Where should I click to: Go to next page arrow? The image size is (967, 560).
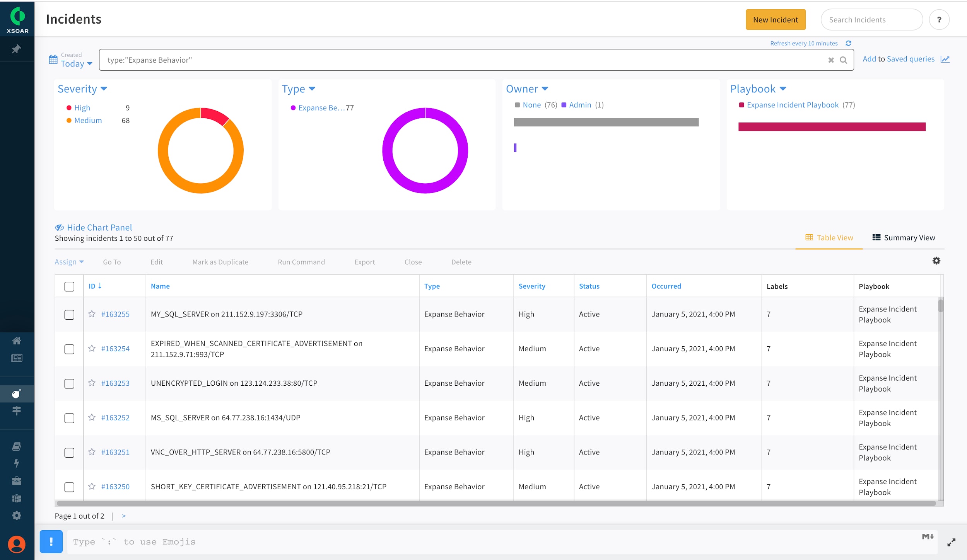[124, 516]
